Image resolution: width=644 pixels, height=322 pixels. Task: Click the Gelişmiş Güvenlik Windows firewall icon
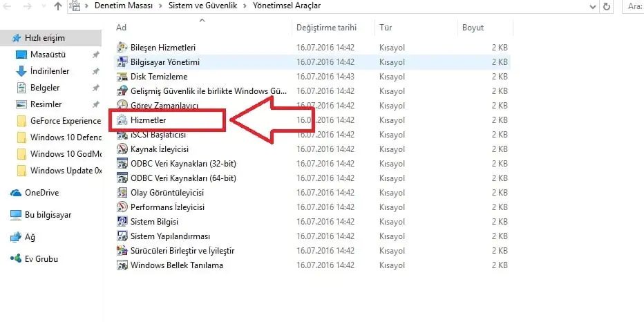[122, 91]
